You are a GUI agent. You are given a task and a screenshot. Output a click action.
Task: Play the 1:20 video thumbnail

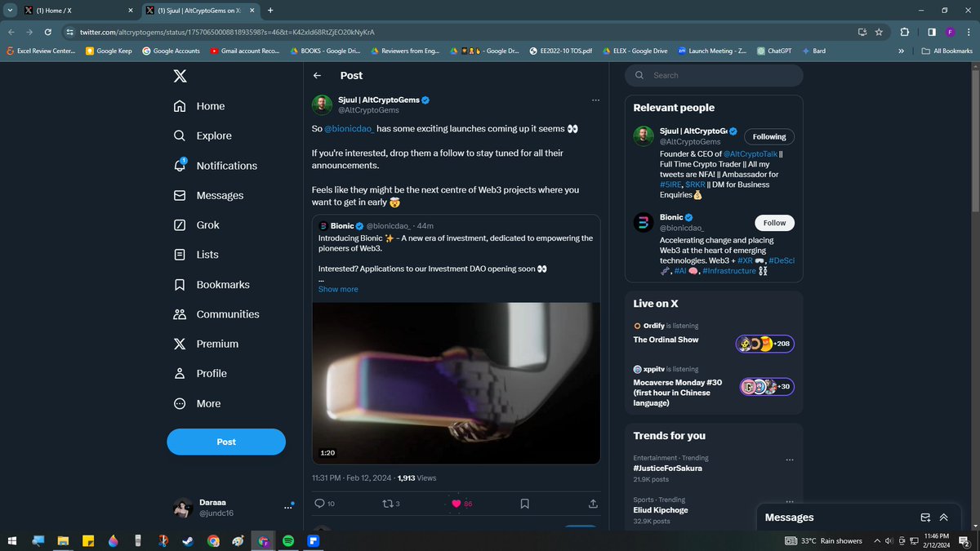(x=457, y=384)
